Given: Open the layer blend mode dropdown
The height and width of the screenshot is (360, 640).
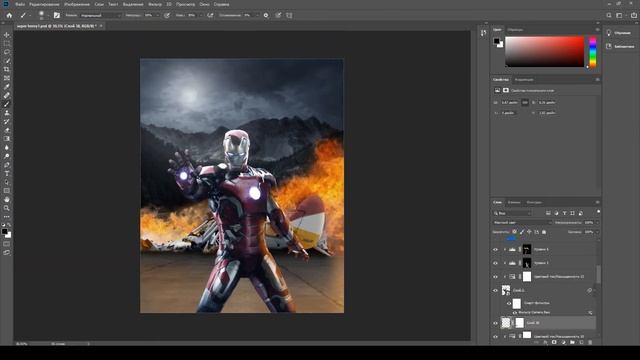Looking at the screenshot, I should pos(522,222).
